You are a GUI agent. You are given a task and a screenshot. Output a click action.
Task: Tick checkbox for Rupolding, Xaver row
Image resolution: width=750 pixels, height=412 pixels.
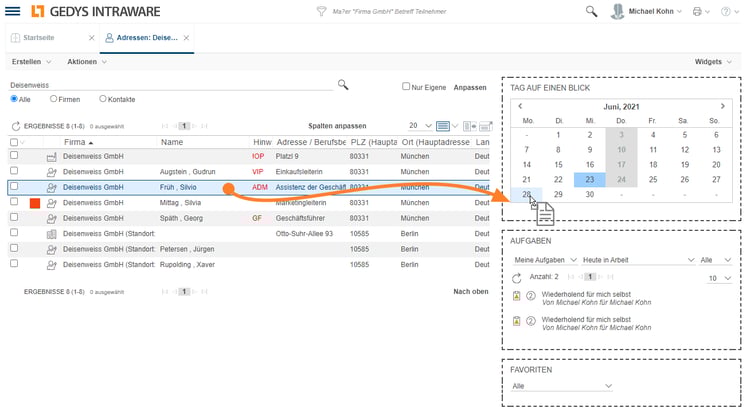click(14, 264)
